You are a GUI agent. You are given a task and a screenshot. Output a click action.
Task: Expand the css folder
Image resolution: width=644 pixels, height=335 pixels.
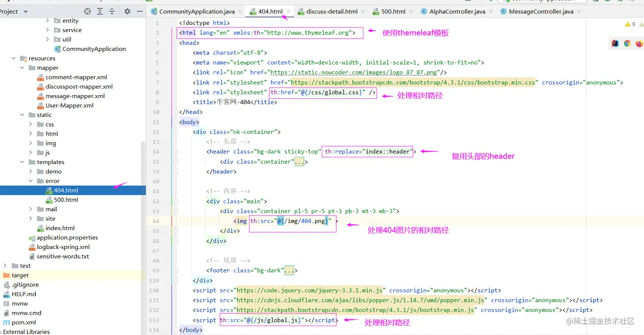[x=31, y=124]
